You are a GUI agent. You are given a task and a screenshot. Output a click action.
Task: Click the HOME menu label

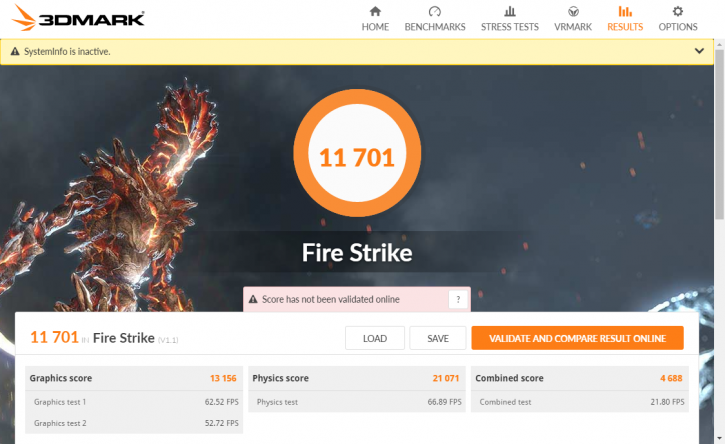tap(375, 27)
